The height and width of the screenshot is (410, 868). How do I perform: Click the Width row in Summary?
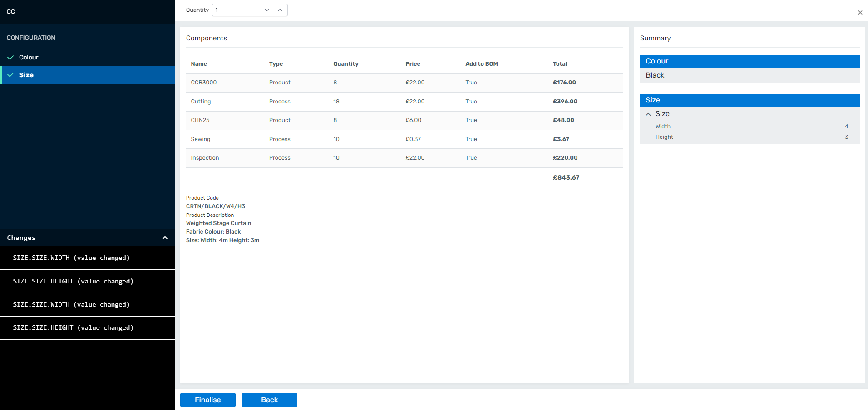(x=750, y=127)
